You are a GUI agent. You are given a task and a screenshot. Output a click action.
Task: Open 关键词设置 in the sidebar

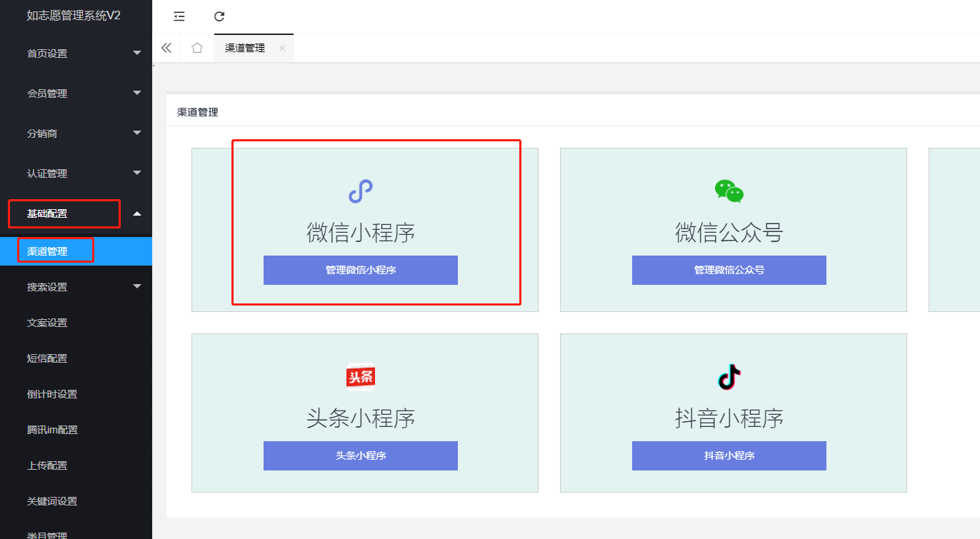(52, 501)
